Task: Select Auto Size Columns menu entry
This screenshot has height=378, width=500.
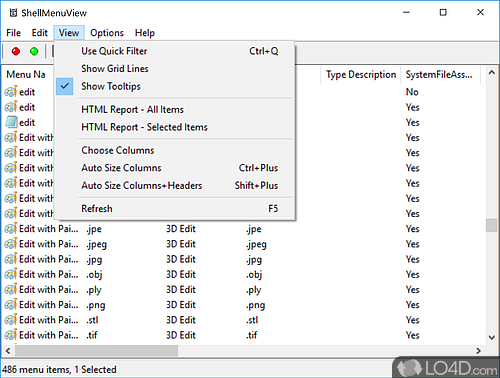Action: [175, 168]
